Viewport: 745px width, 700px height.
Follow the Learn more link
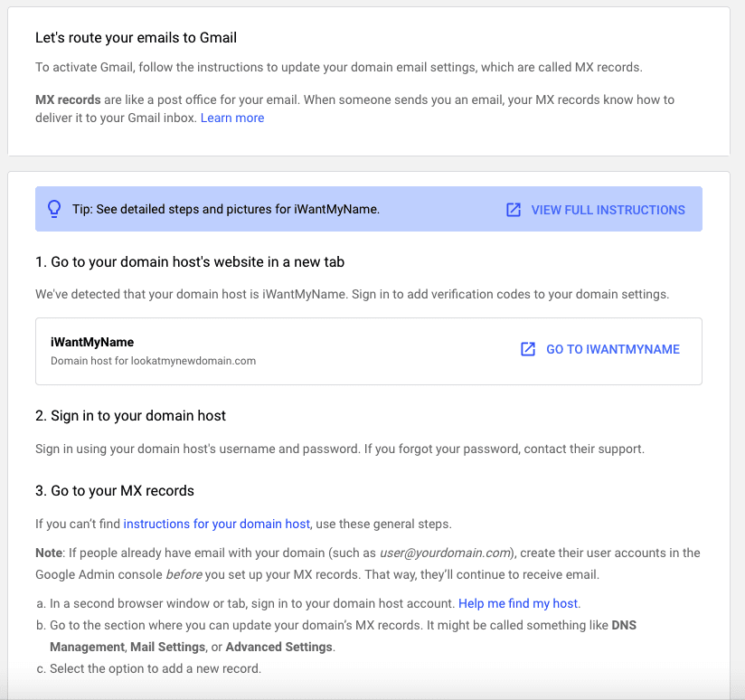pyautogui.click(x=232, y=118)
